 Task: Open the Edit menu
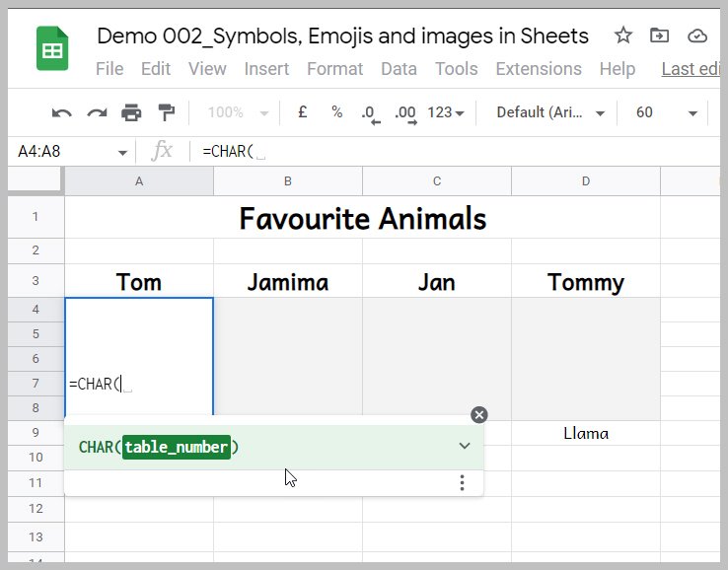(156, 69)
